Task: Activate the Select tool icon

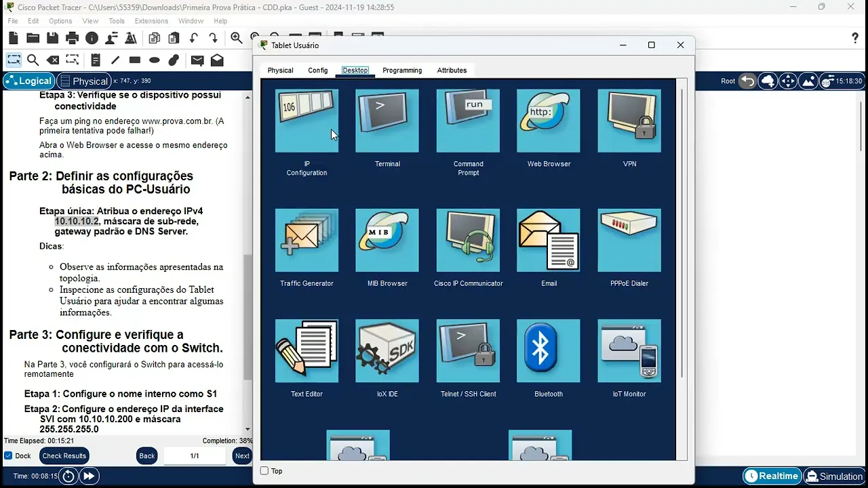Action: (14, 60)
